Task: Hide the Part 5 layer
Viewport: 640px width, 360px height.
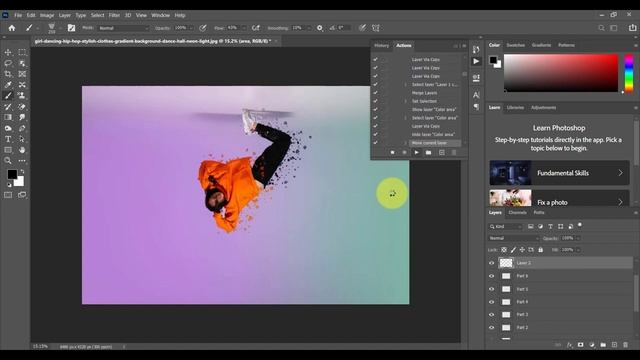Action: click(x=491, y=289)
